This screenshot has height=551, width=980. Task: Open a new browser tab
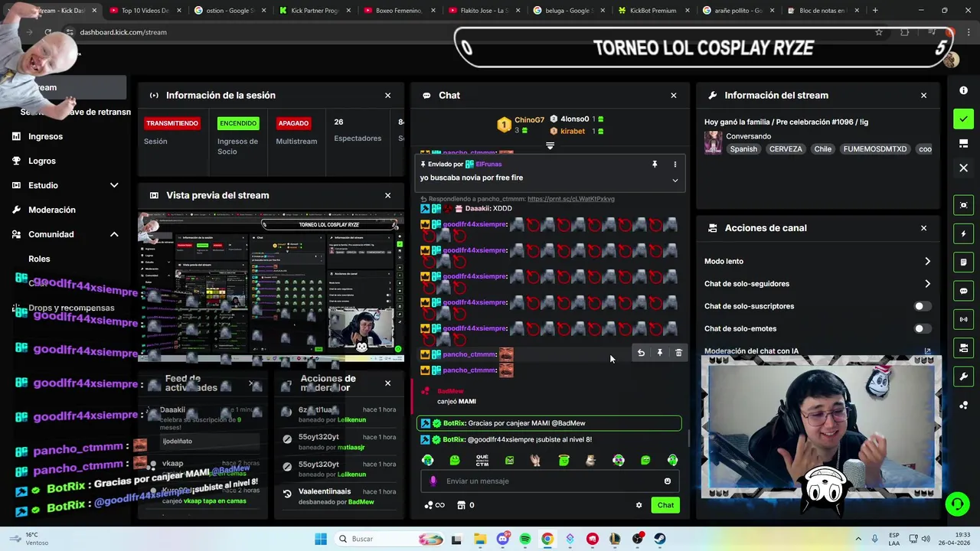click(x=875, y=11)
